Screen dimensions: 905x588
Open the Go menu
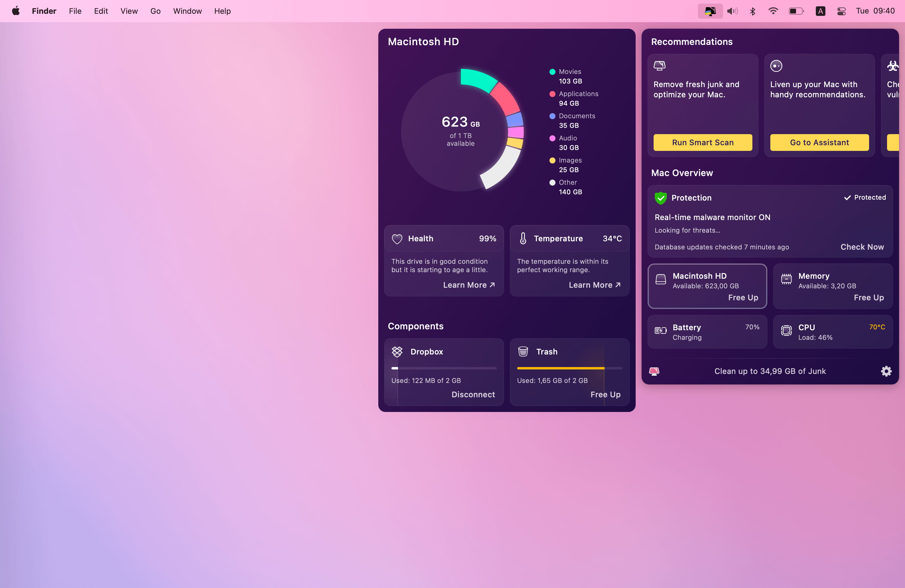(x=155, y=11)
